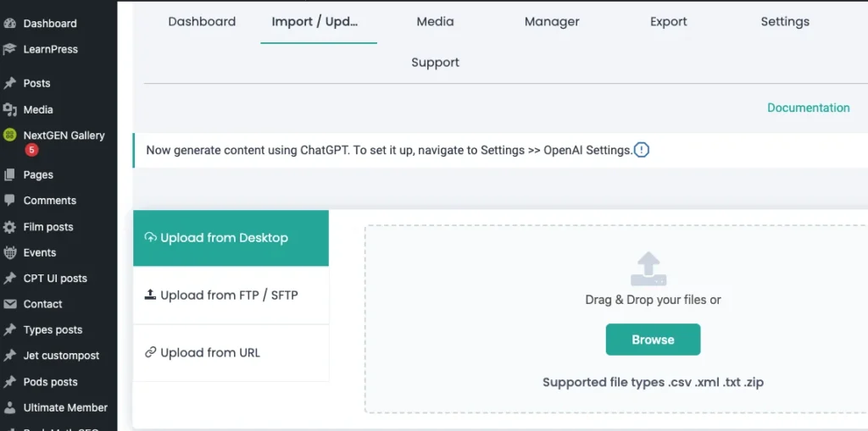Click the Dashboard gauge icon in sidebar

click(10, 24)
